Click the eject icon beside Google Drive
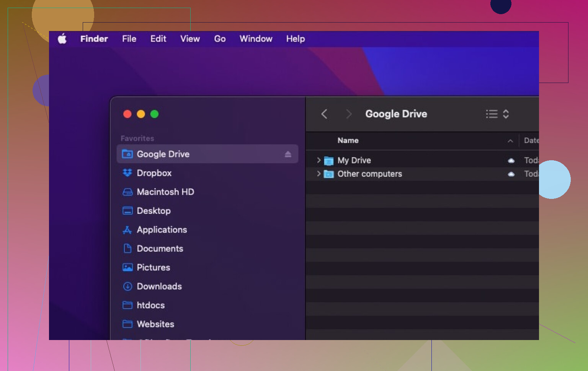The width and height of the screenshot is (588, 371). [288, 154]
